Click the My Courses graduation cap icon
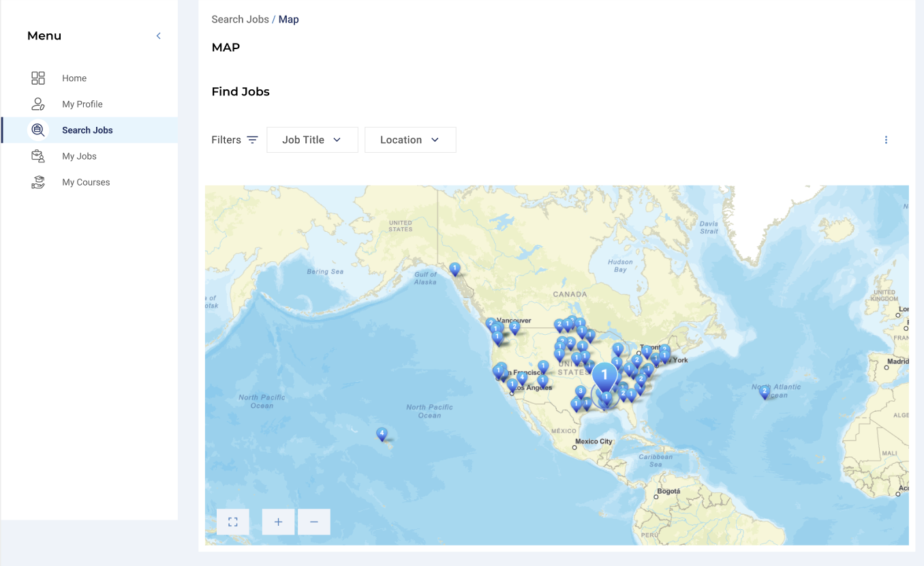This screenshot has height=566, width=924. point(38,182)
